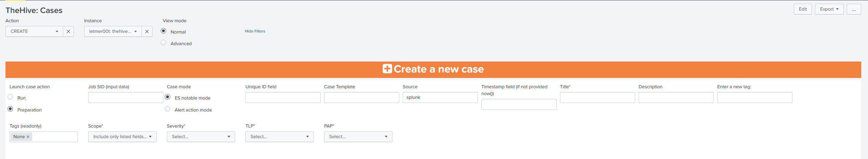Image resolution: width=868 pixels, height=159 pixels.
Task: Open the more options ellipsis button
Action: (x=854, y=9)
